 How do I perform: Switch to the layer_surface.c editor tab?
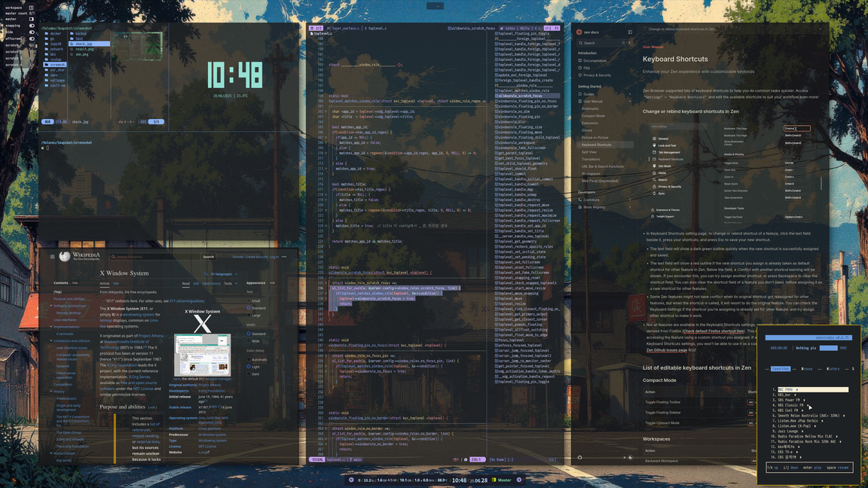[344, 28]
